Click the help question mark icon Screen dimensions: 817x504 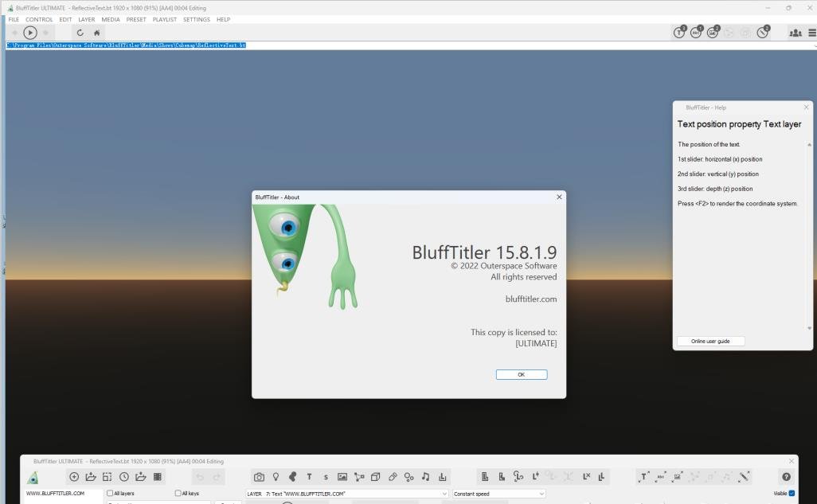pos(786,477)
